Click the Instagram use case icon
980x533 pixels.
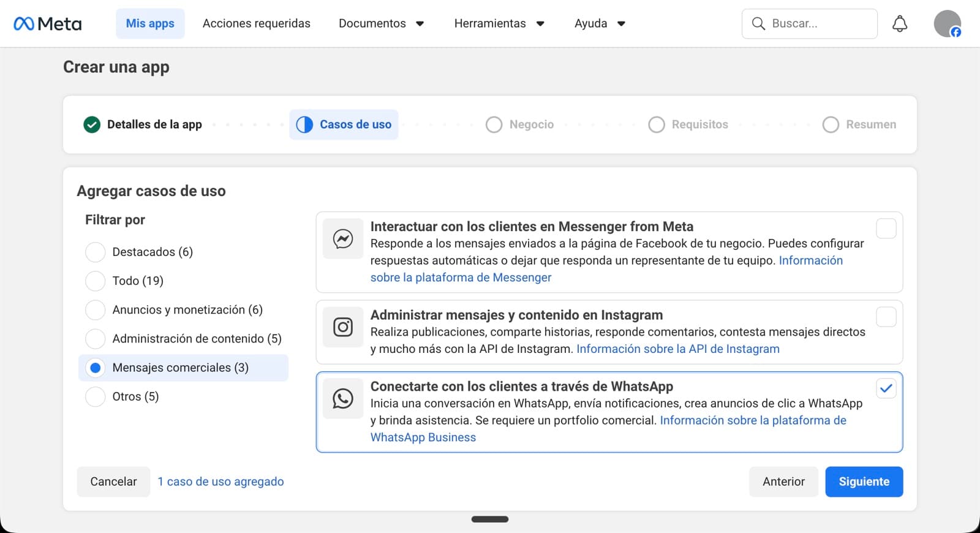click(343, 327)
